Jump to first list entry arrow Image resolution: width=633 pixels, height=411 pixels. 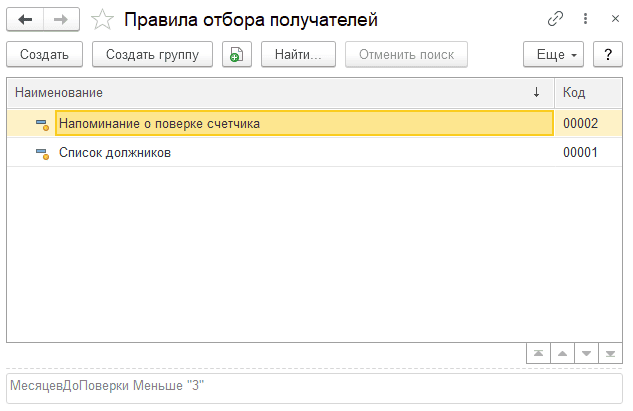click(x=538, y=354)
